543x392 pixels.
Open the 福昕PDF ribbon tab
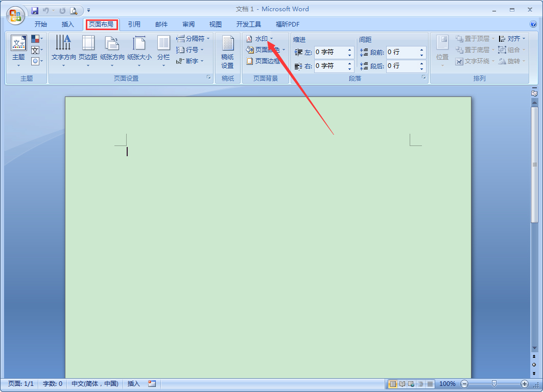click(x=287, y=24)
